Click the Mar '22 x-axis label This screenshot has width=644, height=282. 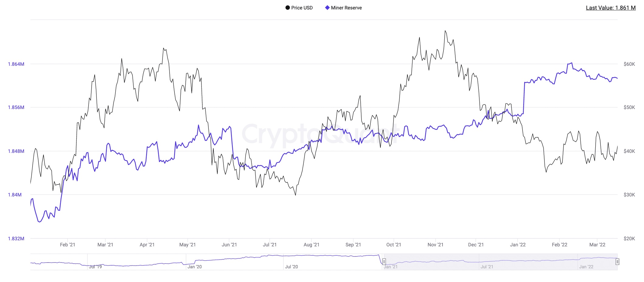coord(597,245)
